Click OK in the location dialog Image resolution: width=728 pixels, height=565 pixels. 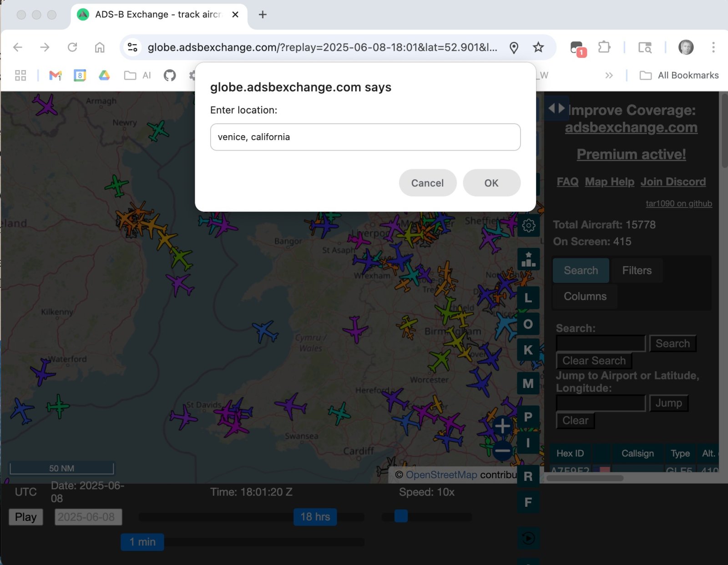[491, 183]
